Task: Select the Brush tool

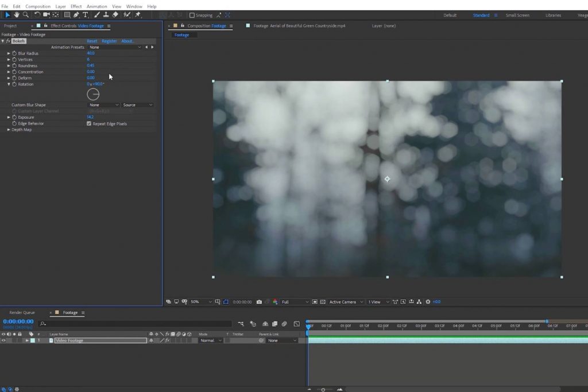Action: coord(97,15)
